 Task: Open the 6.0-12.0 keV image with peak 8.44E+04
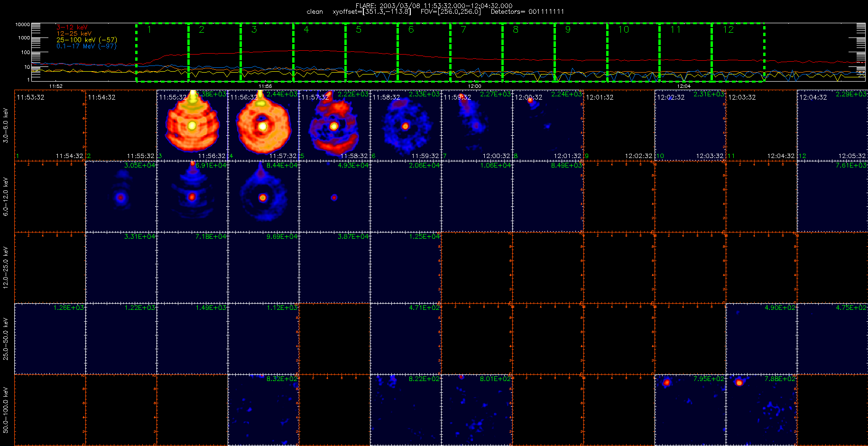tap(263, 196)
